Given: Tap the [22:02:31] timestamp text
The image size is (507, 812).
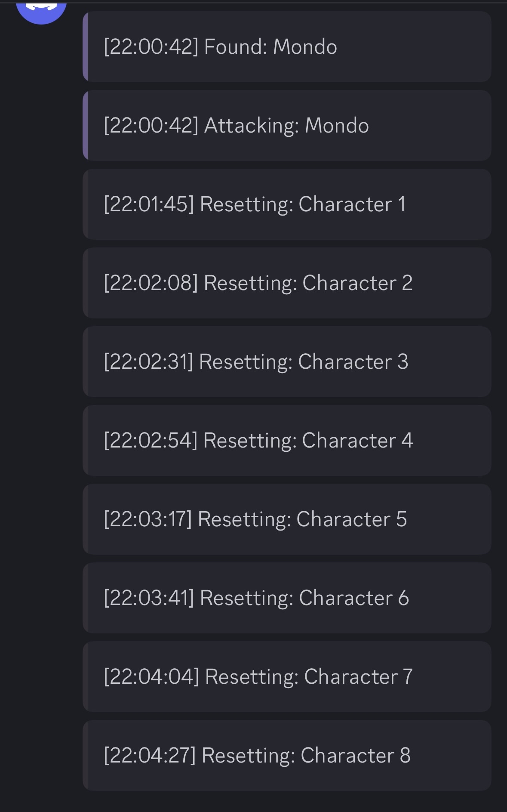Looking at the screenshot, I should (148, 362).
